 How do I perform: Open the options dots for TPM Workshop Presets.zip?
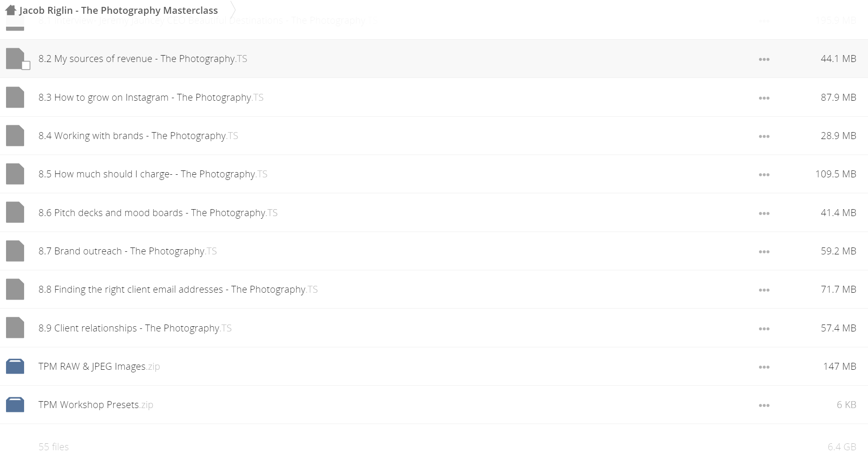pyautogui.click(x=764, y=405)
